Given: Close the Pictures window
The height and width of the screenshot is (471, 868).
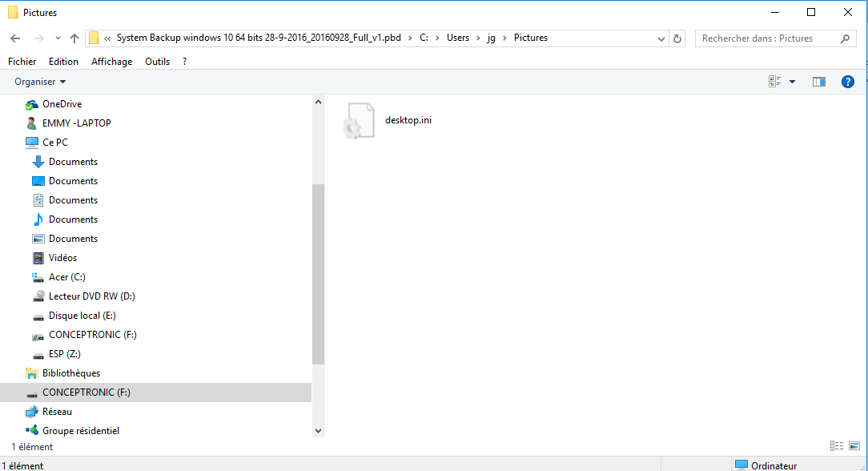Looking at the screenshot, I should click(847, 12).
